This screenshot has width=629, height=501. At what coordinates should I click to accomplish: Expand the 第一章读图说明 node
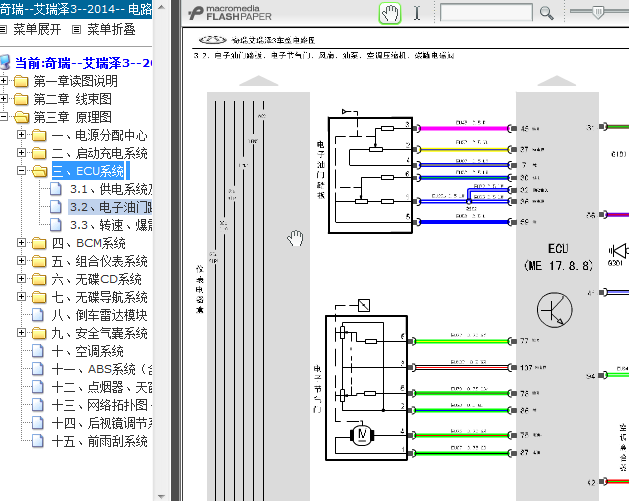[4, 81]
